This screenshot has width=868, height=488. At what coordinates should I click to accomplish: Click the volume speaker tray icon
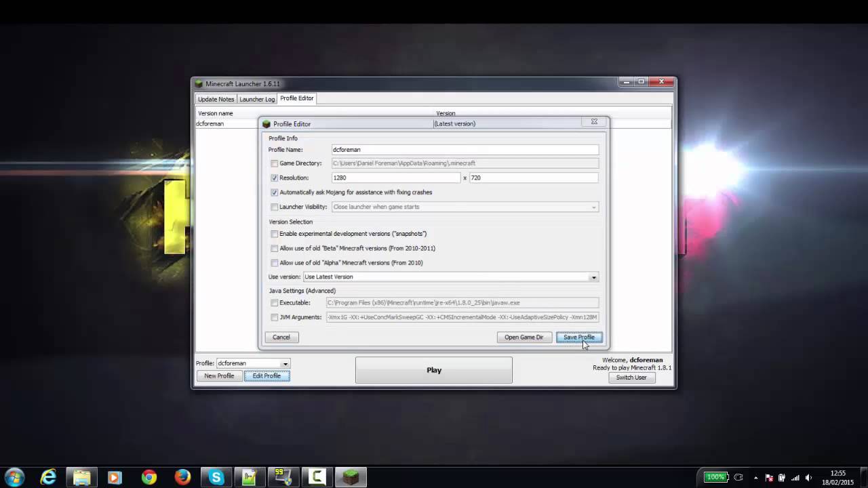pyautogui.click(x=808, y=478)
